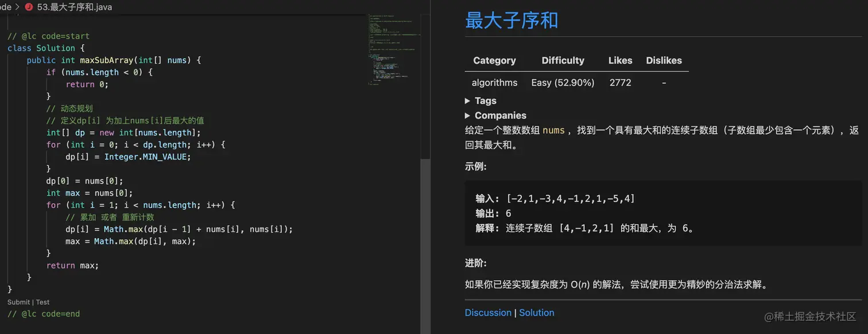This screenshot has width=868, height=334.
Task: Click the editor minimap preview
Action: (x=394, y=49)
